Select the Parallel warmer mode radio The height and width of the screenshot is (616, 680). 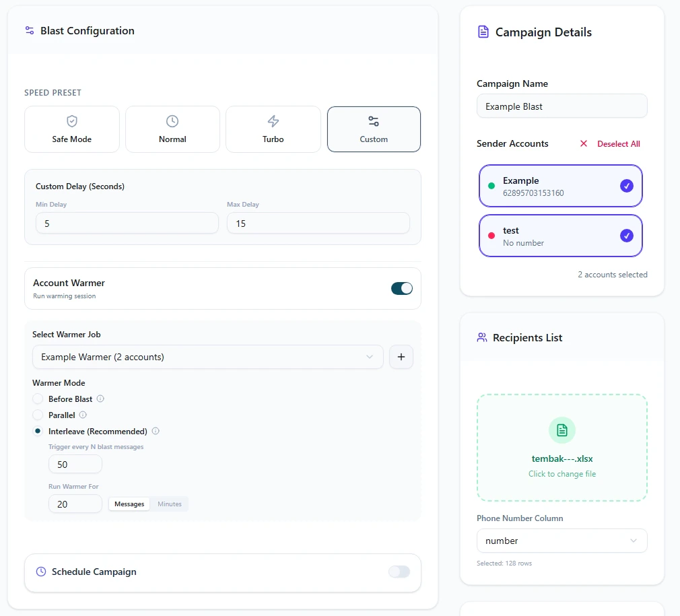coord(38,415)
